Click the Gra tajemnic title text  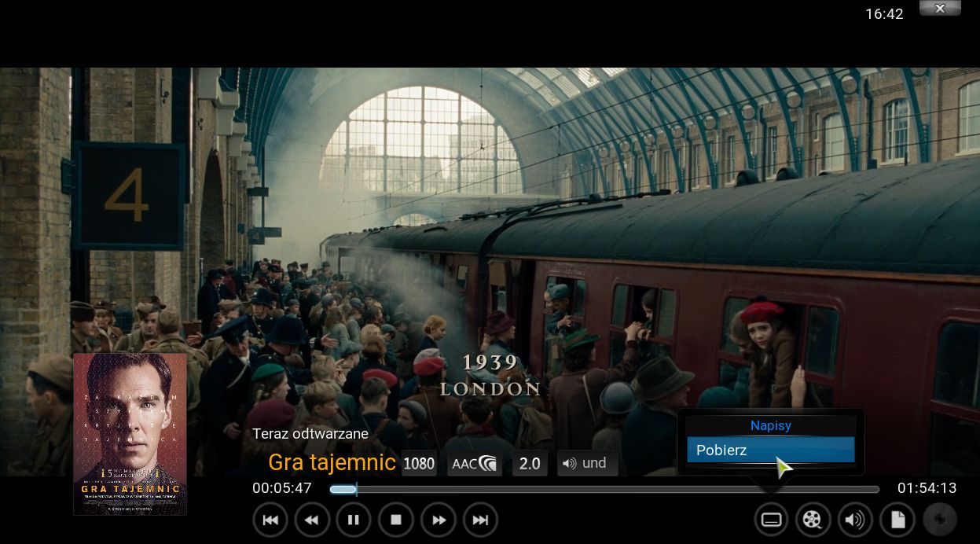tap(332, 462)
